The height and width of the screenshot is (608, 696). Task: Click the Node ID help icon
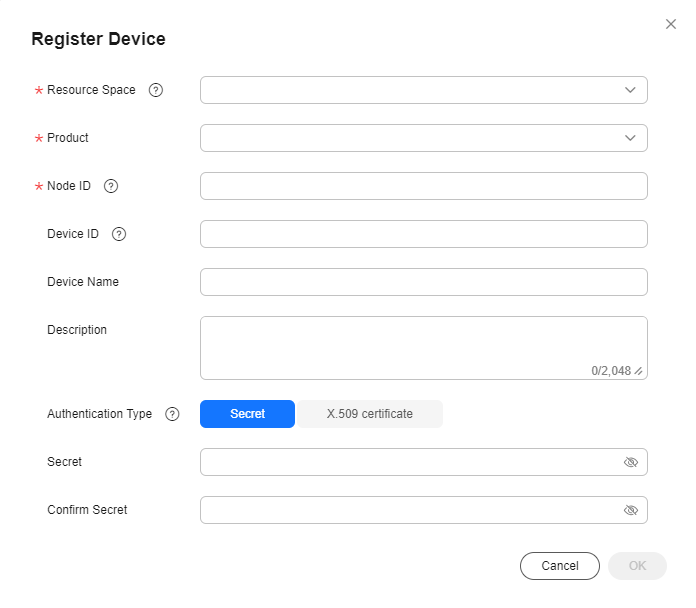coord(111,186)
